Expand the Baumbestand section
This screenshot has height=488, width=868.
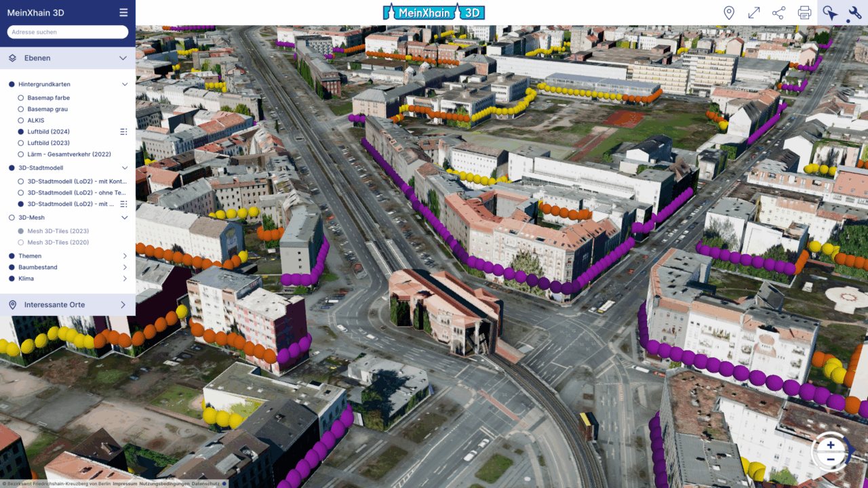point(125,267)
